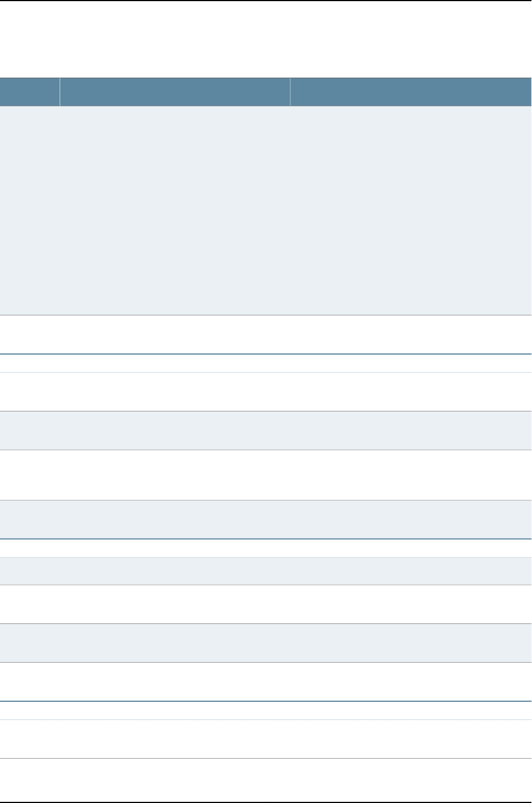Click the second shaded table row
Viewport: 532px width, 803px height.
pyautogui.click(x=266, y=431)
